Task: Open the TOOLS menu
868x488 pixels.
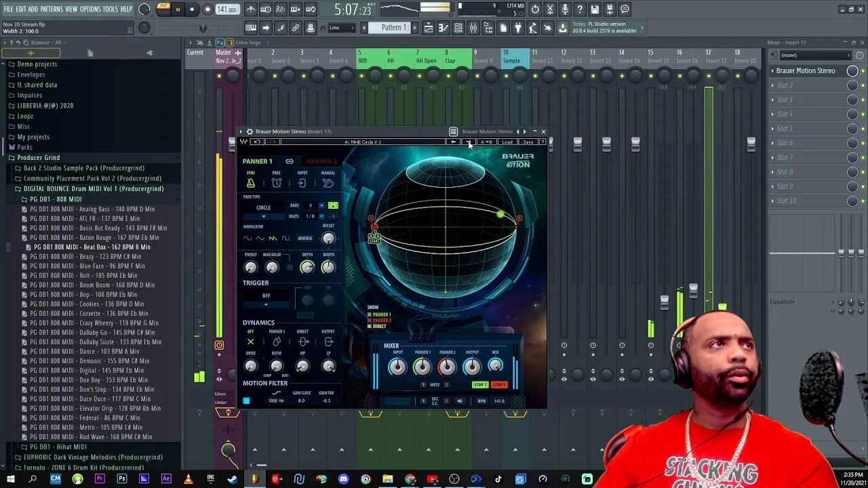Action: tap(111, 9)
